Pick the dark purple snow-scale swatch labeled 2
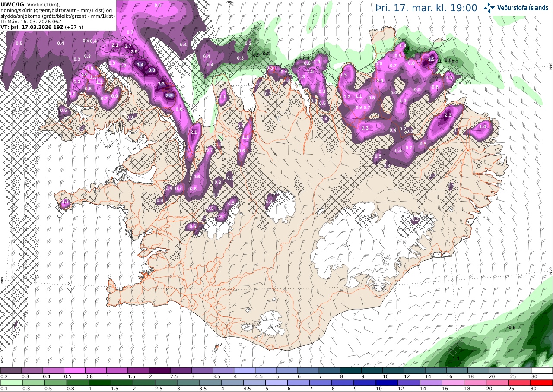Viewport: 553px width, 392px height. click(159, 370)
